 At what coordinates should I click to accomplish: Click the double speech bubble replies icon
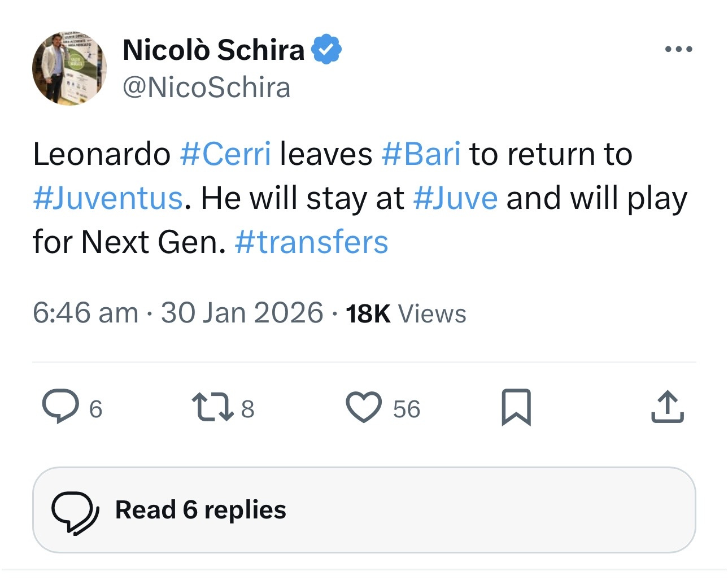(75, 512)
